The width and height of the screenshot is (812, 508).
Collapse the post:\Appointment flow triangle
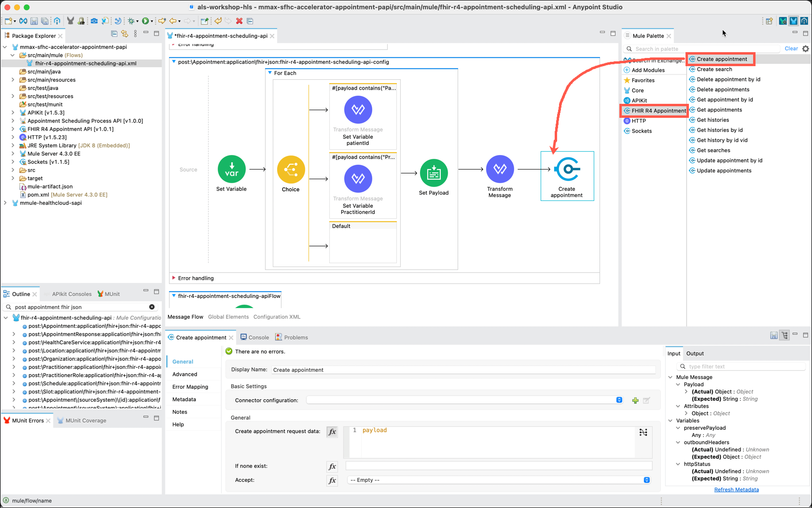click(174, 62)
